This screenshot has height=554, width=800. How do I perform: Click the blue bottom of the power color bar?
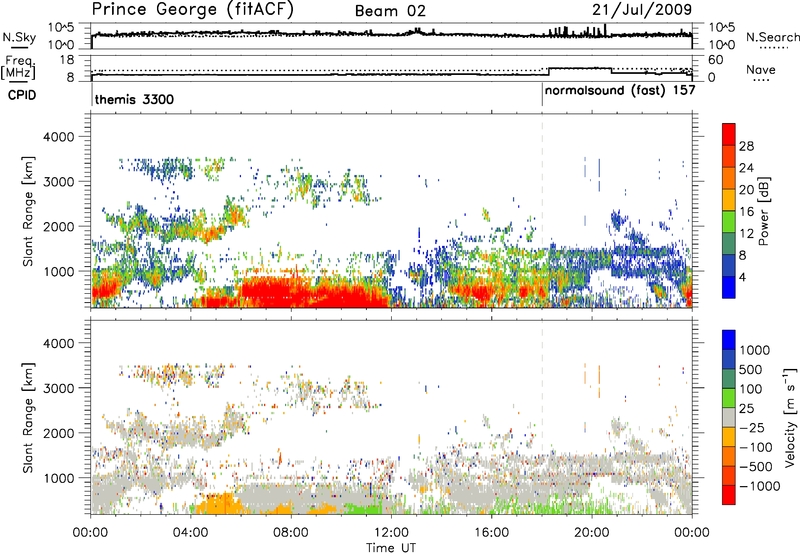tap(729, 287)
